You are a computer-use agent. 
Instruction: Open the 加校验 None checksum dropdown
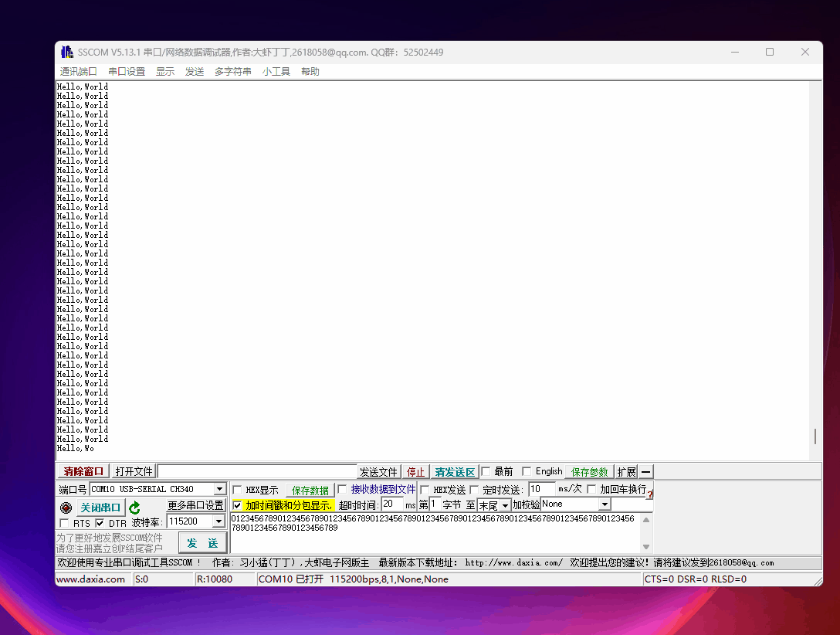[605, 504]
